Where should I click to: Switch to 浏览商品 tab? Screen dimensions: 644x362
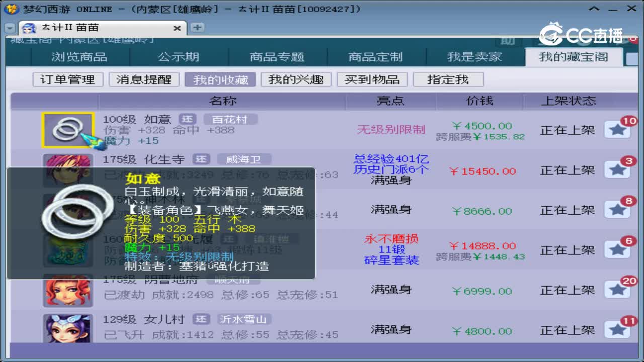coord(79,57)
